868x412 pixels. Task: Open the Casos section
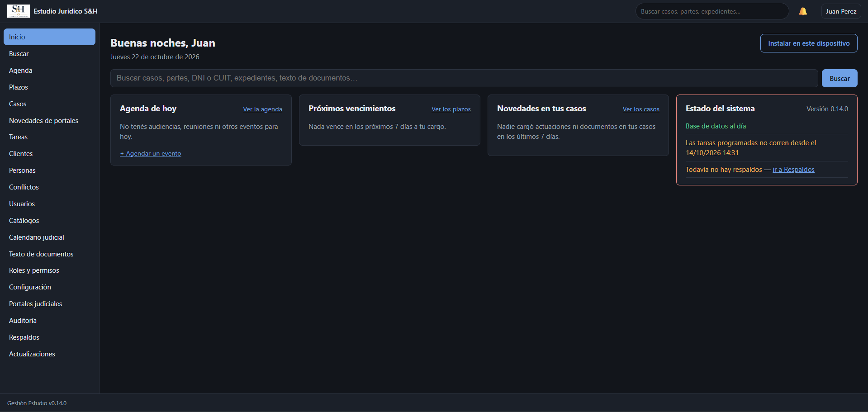coord(49,104)
